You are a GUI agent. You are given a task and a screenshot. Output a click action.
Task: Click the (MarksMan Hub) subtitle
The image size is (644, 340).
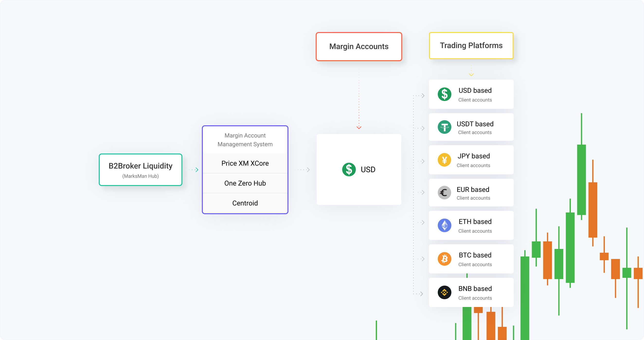click(x=141, y=176)
